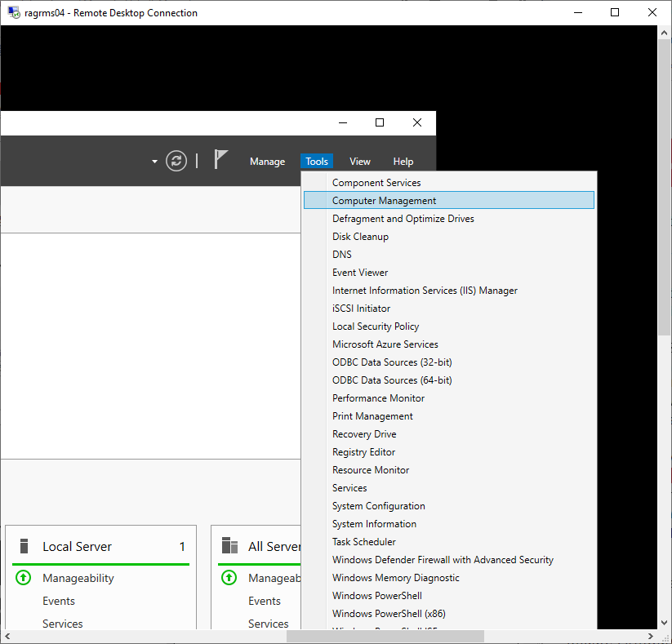Open Event Viewer

(449, 273)
